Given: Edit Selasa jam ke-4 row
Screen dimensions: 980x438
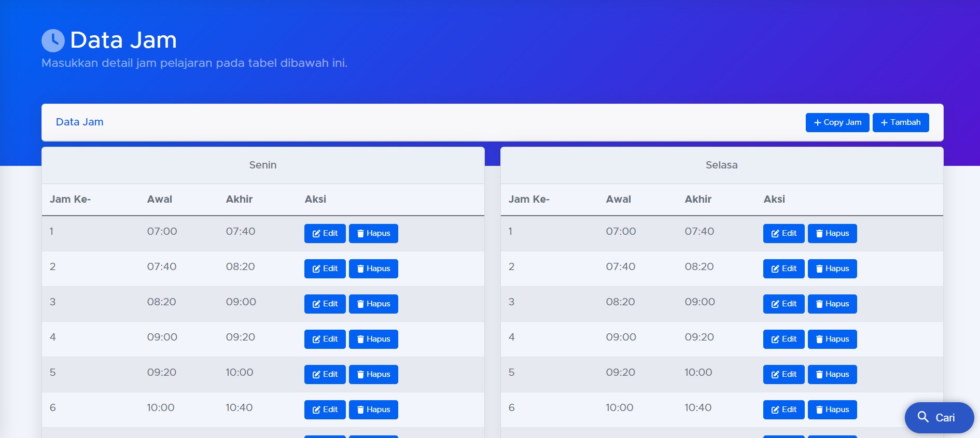Looking at the screenshot, I should [784, 339].
